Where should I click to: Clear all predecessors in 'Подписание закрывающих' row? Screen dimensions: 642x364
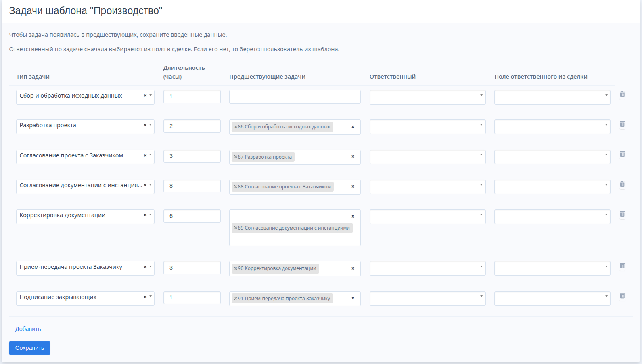(x=353, y=298)
